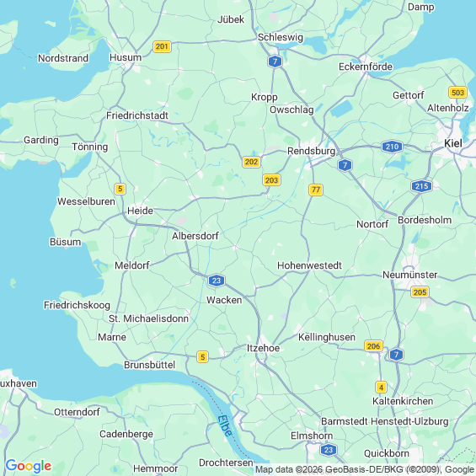Image resolution: width=476 pixels, height=476 pixels.
Task: Click the A215 highway shield
Action: 421,186
